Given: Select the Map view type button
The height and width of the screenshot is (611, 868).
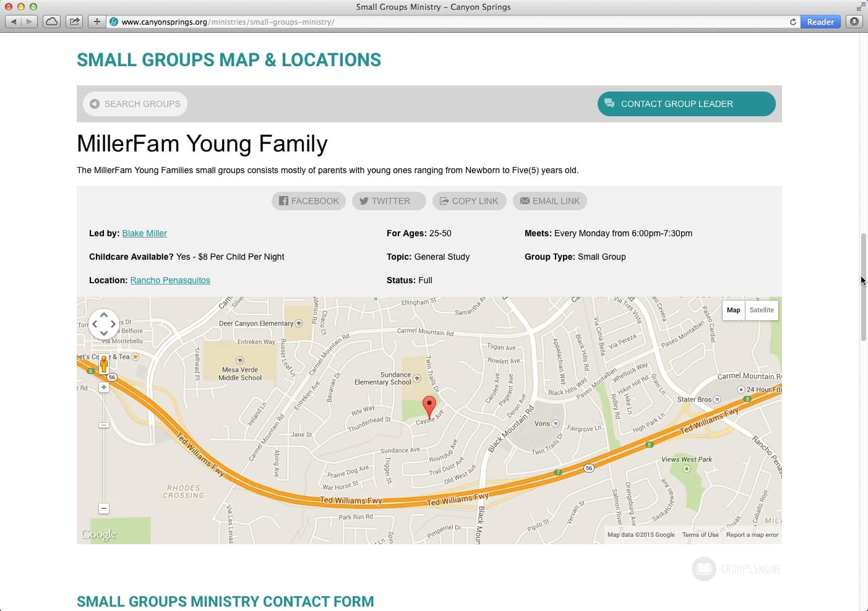Looking at the screenshot, I should (x=733, y=310).
